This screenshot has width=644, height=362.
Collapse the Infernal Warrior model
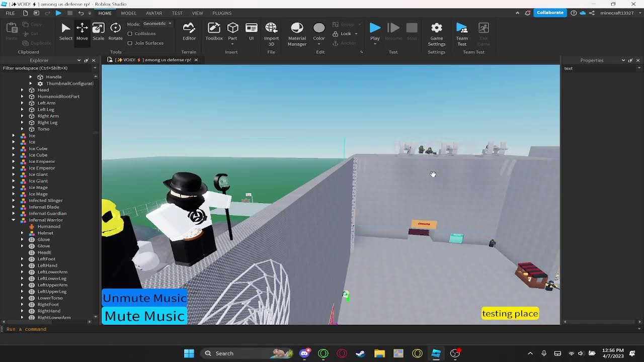pos(14,220)
